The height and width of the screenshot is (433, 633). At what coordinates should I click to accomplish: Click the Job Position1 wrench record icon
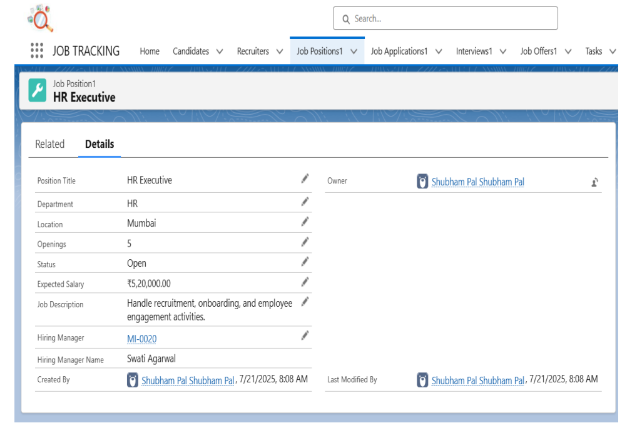[x=37, y=90]
